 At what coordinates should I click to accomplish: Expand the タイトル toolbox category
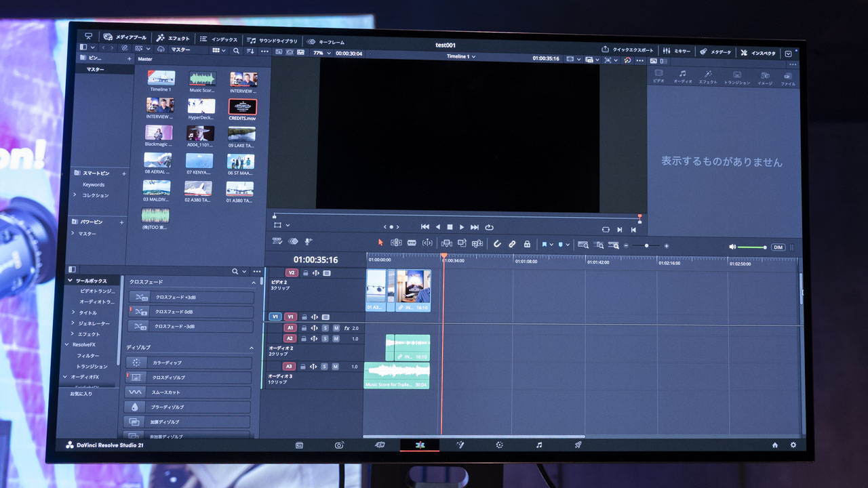pyautogui.click(x=74, y=312)
